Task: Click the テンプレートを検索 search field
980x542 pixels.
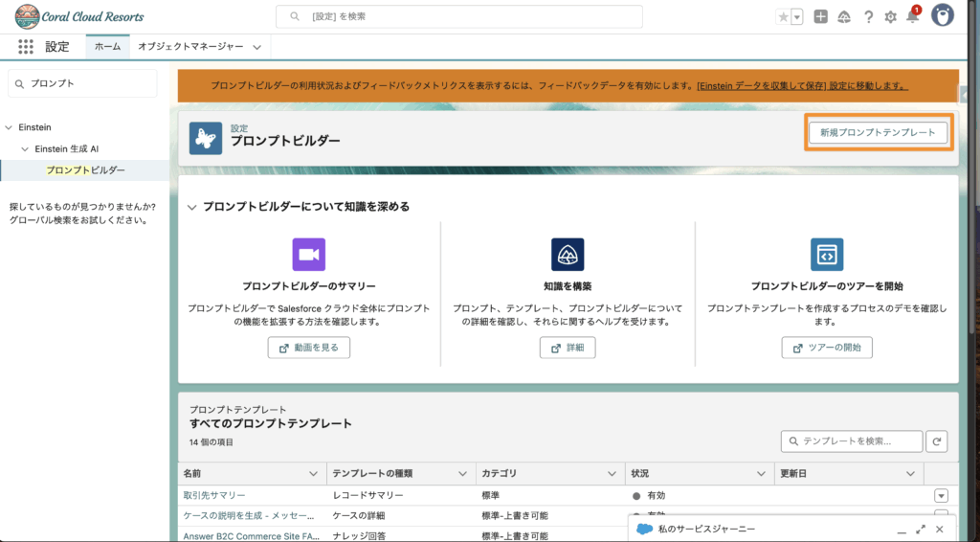Action: click(852, 441)
